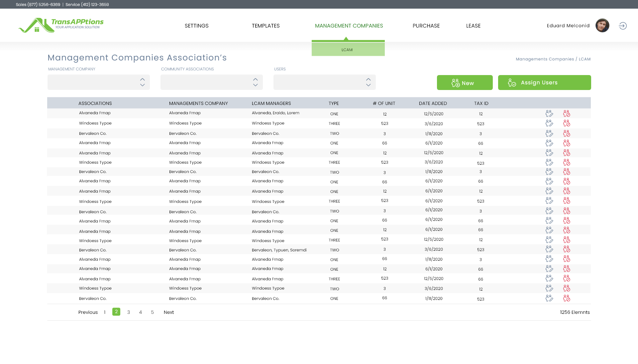Viewport: 638px width, 364px height.
Task: Click the down chevron in Users field
Action: pos(369,85)
